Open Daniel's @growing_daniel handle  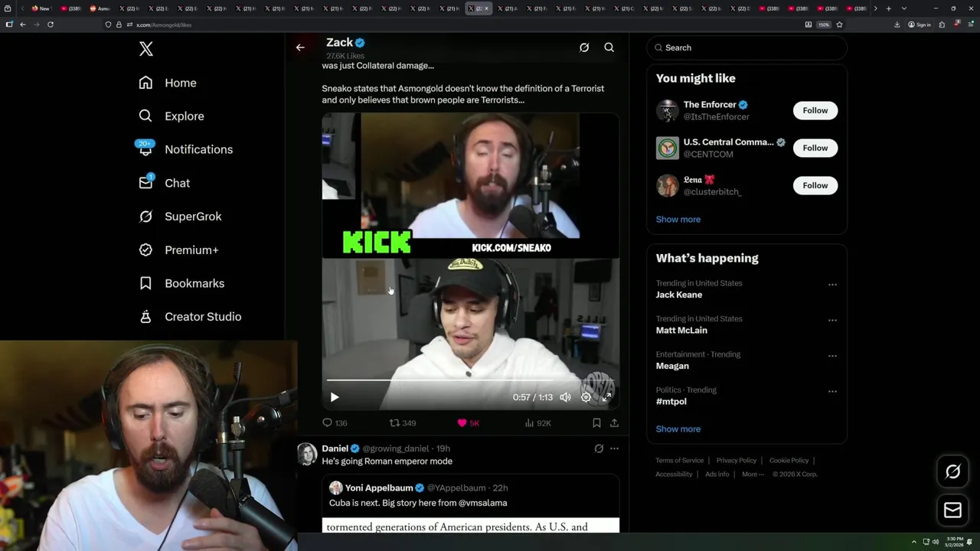click(x=395, y=448)
